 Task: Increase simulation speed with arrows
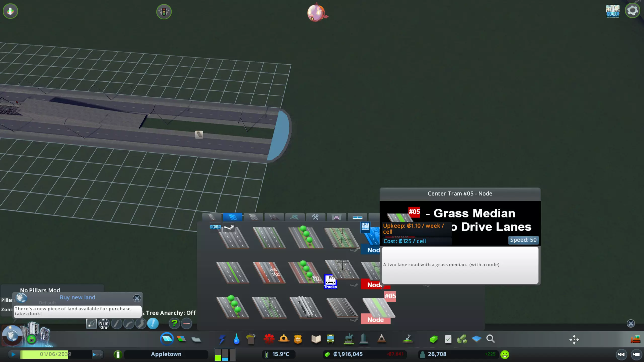tap(98, 354)
